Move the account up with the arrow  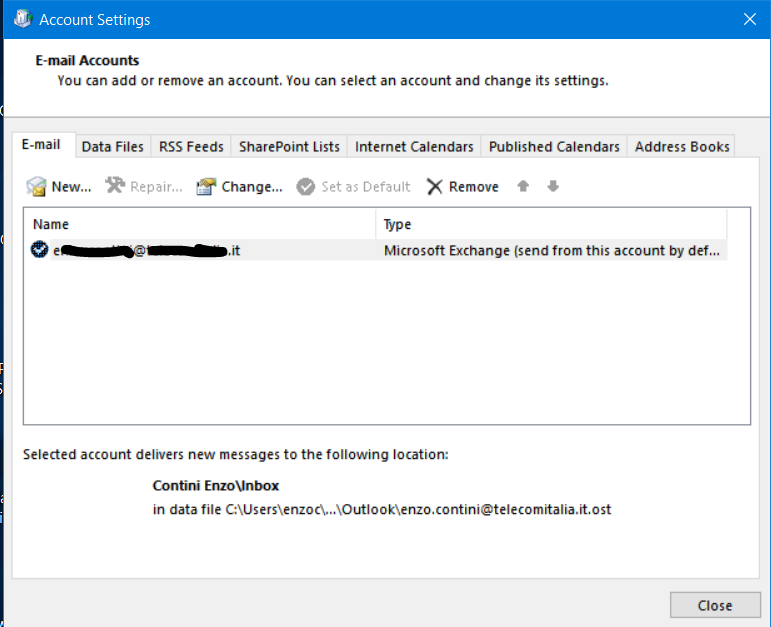[x=522, y=187]
